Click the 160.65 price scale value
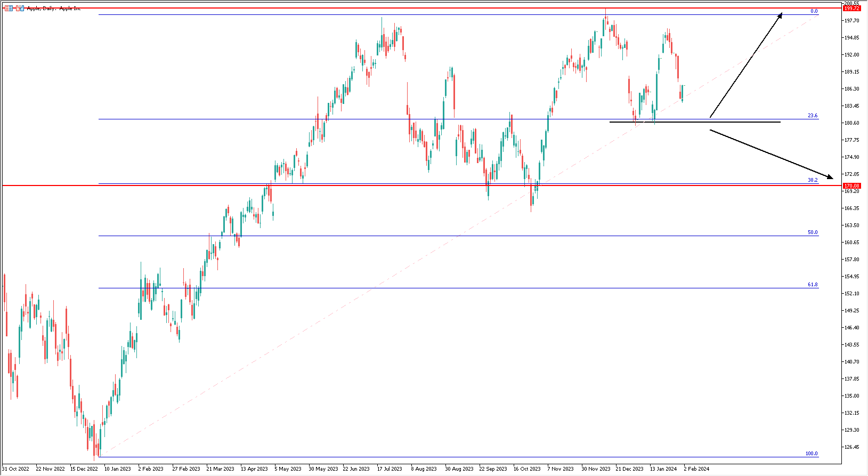 point(852,243)
